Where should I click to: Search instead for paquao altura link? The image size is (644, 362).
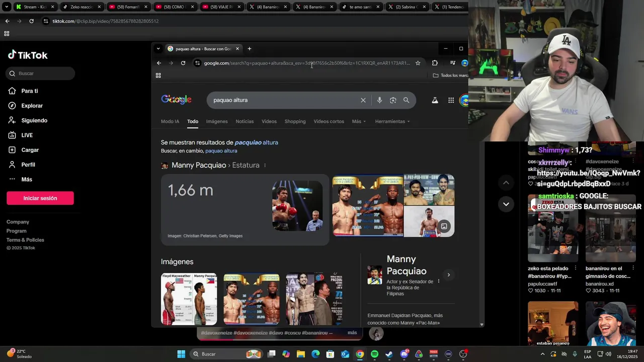pos(221,151)
